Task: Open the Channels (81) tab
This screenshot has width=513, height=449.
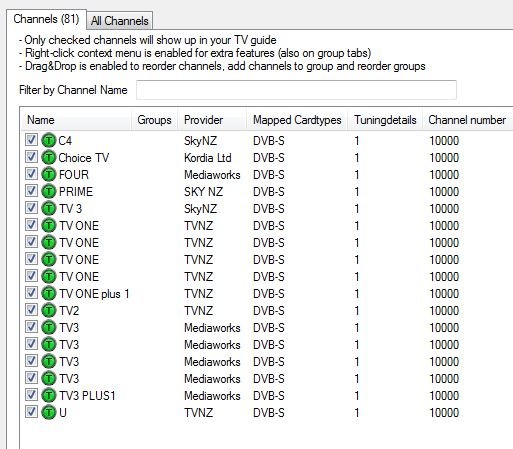Action: pos(46,19)
